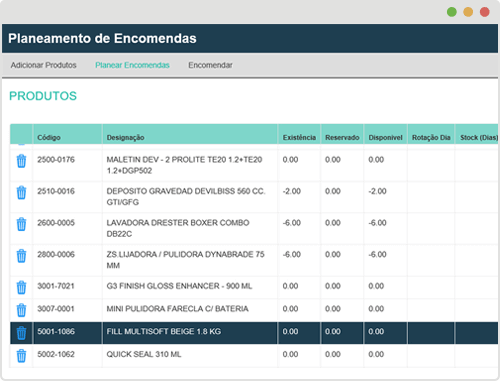Delete highlighted product row 5001-1086
The width and height of the screenshot is (500, 381).
21,333
